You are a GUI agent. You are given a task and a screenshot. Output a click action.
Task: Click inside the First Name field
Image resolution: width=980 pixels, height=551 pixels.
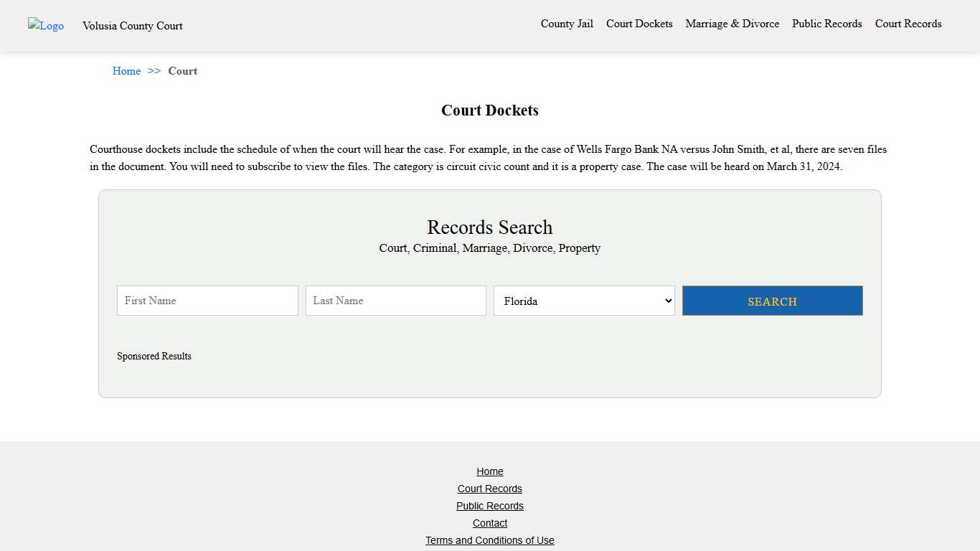pos(207,301)
